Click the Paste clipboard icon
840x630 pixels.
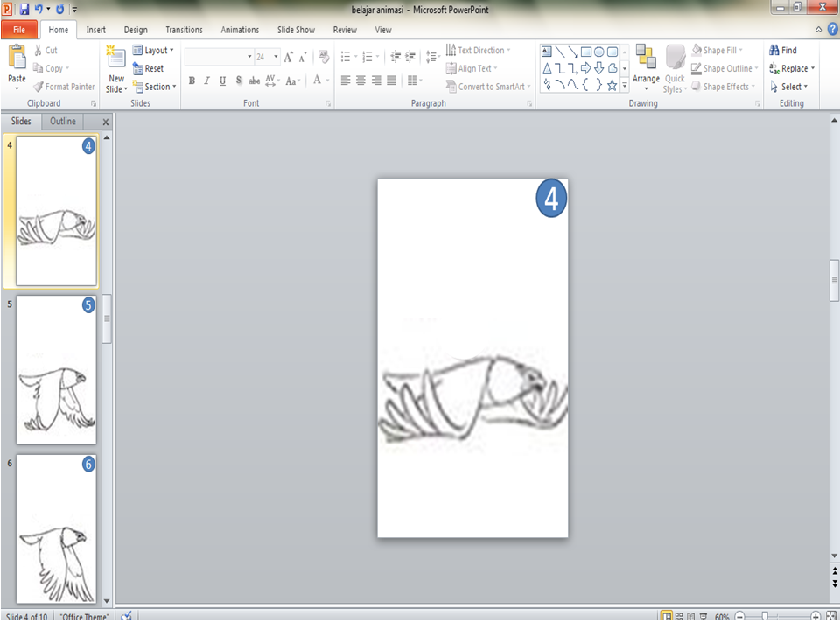pos(17,58)
